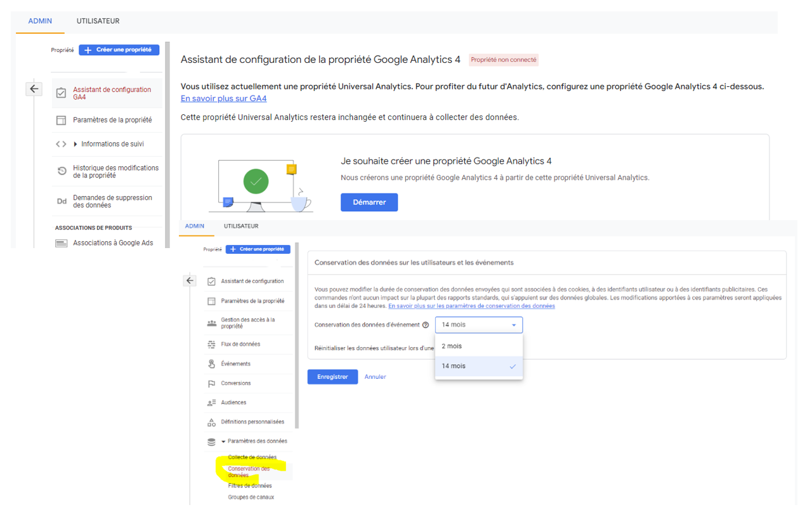Click back arrow in lower GA4 panel

click(x=190, y=280)
